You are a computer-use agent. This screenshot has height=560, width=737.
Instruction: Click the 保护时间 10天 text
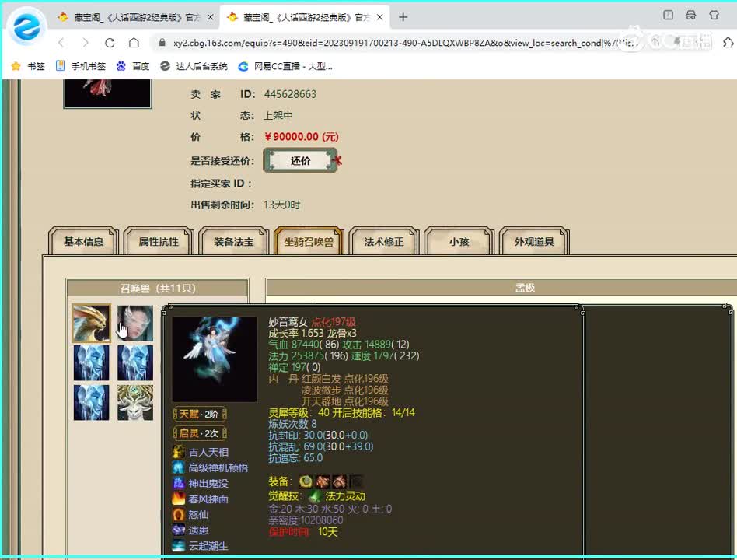303,532
